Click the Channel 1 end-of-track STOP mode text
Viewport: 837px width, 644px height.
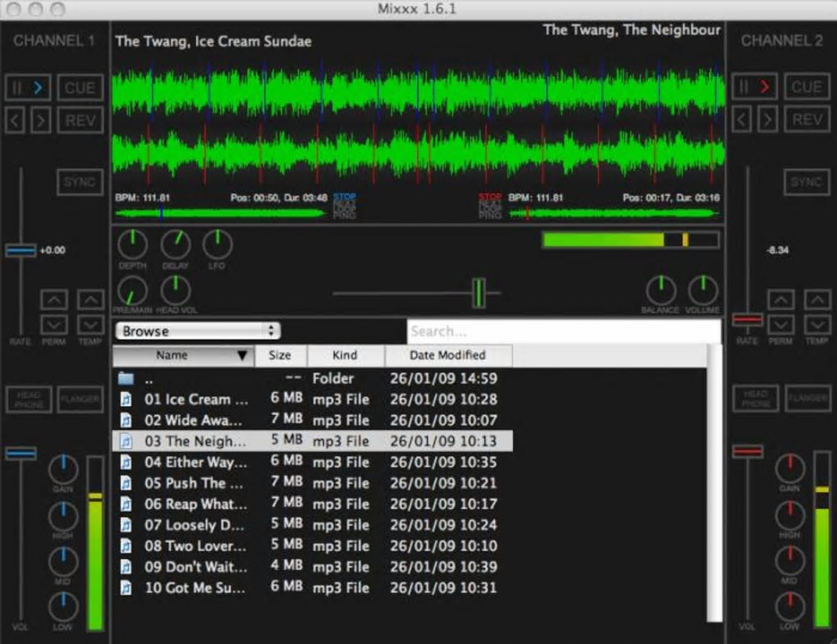click(345, 196)
